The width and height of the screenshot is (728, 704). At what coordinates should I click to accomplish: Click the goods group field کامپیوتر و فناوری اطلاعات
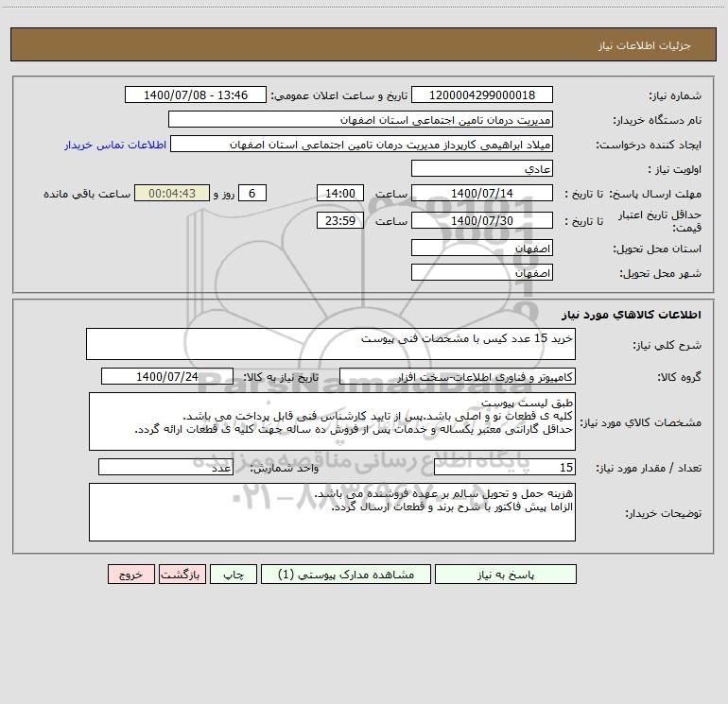[x=458, y=376]
